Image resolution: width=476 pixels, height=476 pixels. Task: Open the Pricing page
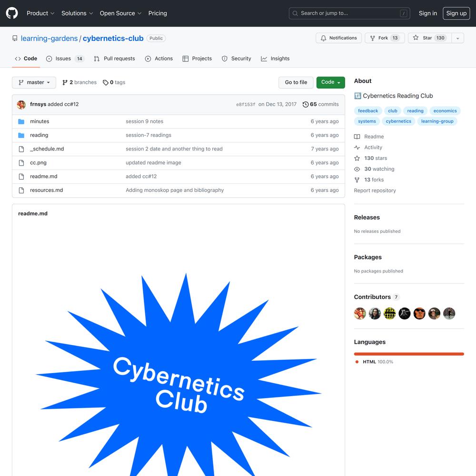click(158, 13)
